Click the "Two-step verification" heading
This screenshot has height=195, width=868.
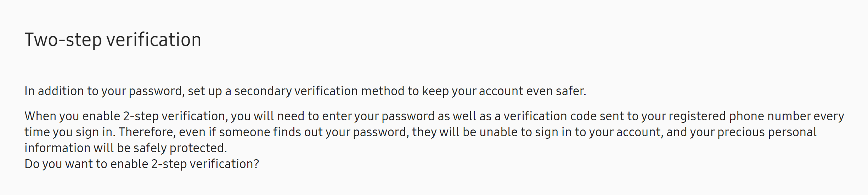113,40
